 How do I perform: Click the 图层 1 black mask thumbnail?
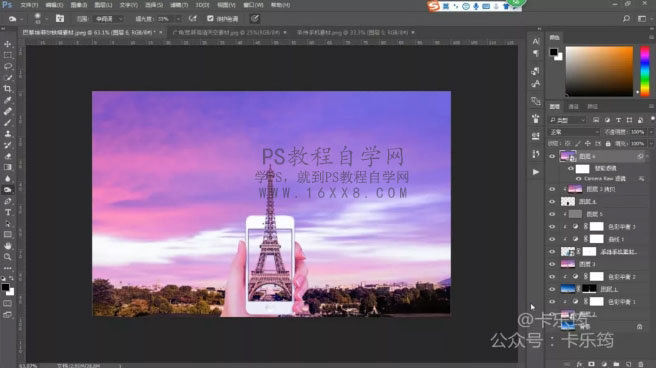tap(589, 289)
